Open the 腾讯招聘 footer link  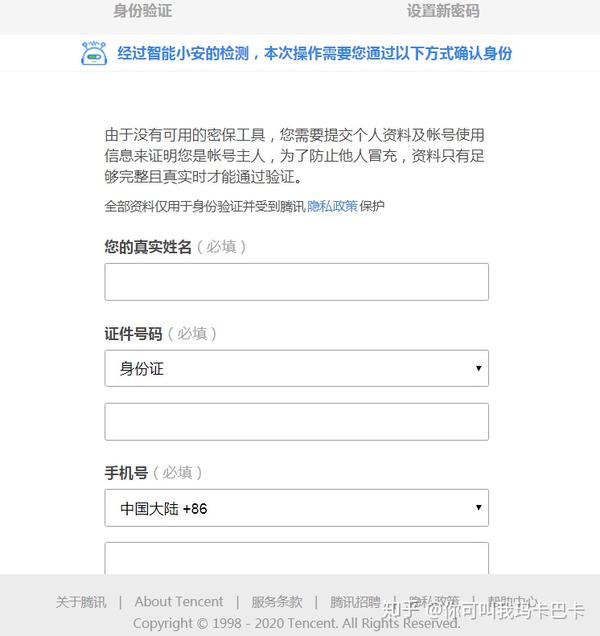click(x=355, y=602)
